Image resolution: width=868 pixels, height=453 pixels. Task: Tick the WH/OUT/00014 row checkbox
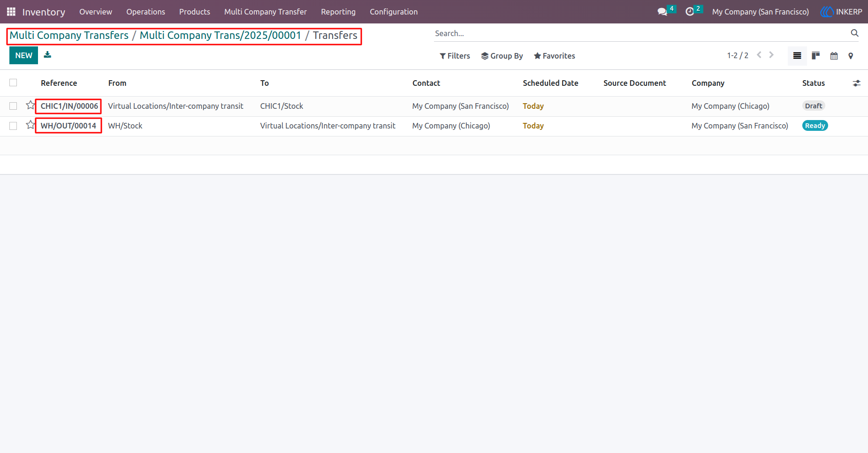(x=13, y=126)
